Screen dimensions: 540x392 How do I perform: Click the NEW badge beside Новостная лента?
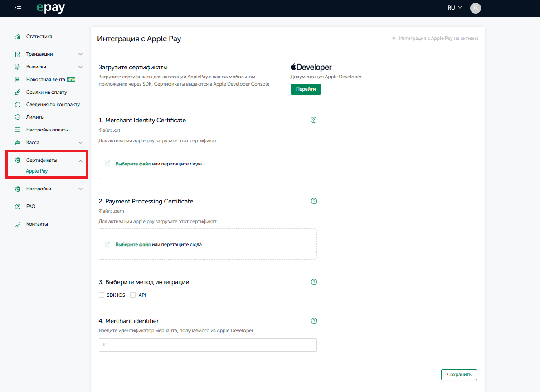click(x=71, y=80)
